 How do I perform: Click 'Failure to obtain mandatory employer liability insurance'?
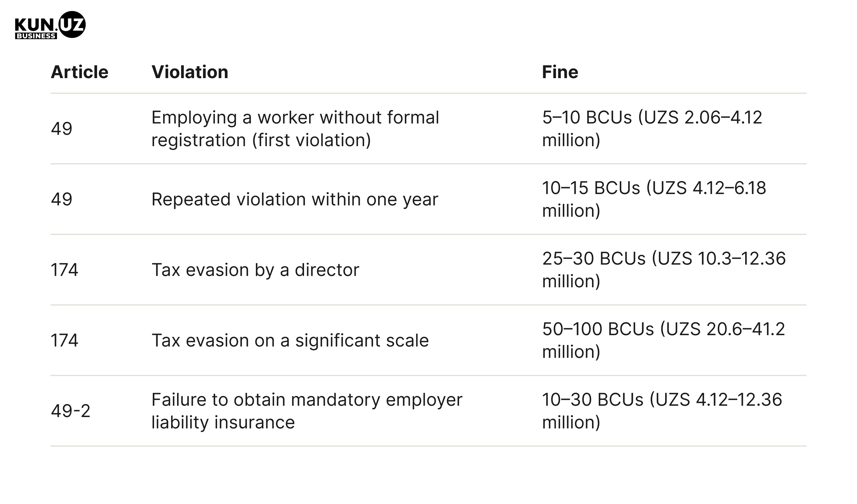tap(307, 411)
